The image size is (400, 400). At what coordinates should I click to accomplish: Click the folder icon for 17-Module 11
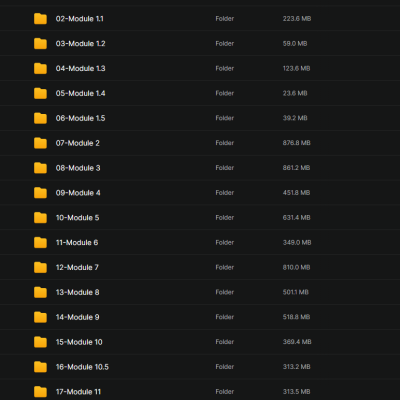pos(40,392)
